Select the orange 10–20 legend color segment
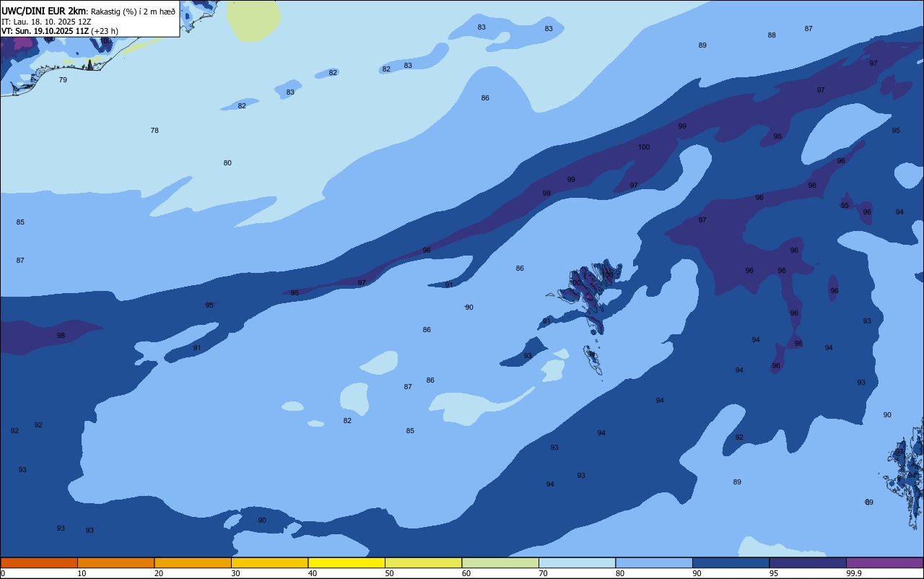Screen dimensions: 924x579 tap(115, 562)
